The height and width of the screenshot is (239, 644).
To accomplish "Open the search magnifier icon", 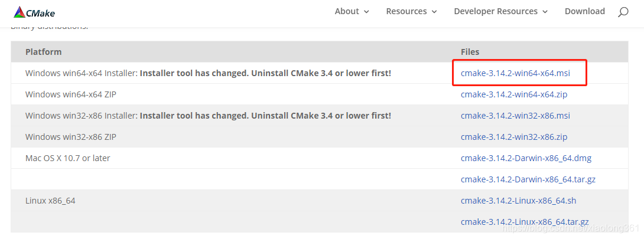I will click(623, 12).
